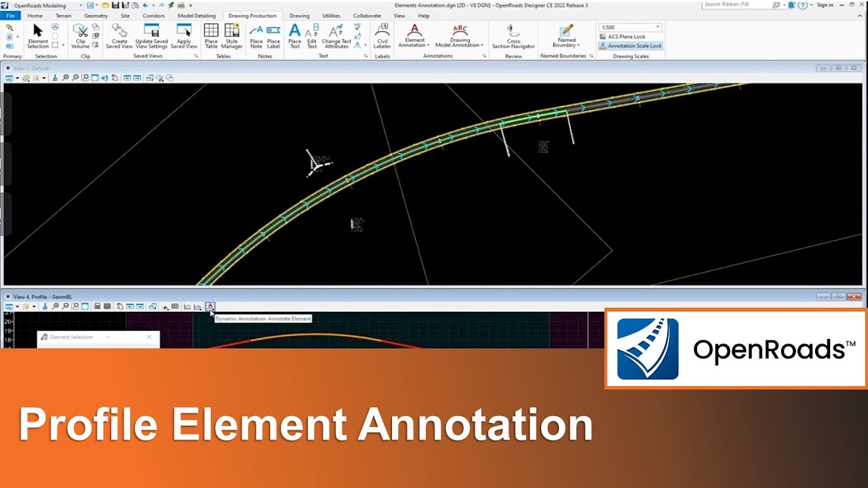The height and width of the screenshot is (488, 868).
Task: Click Zoom Out icon in View 1 toolbar
Action: (x=75, y=78)
